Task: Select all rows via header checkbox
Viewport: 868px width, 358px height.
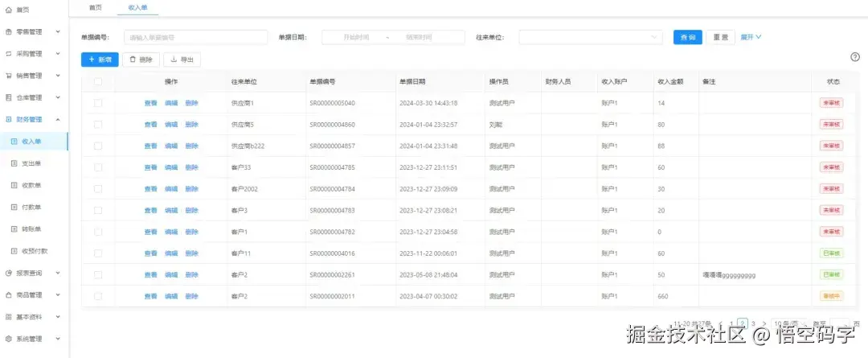Action: (x=98, y=81)
